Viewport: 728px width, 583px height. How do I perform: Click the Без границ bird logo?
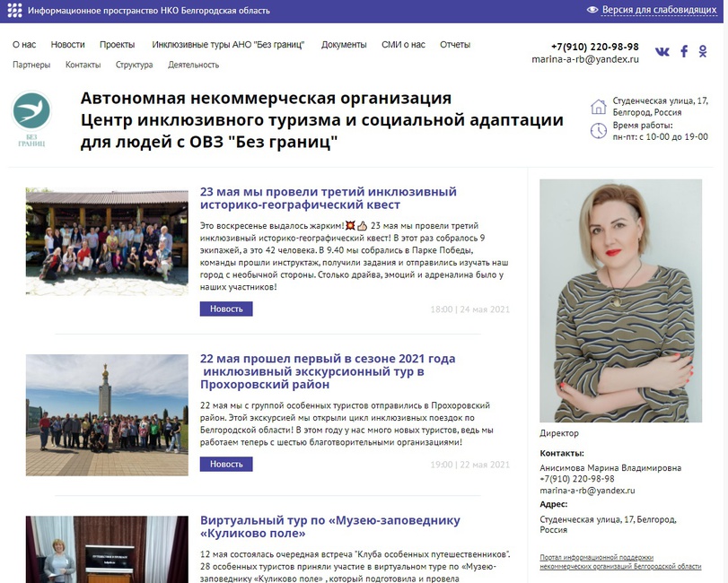point(31,119)
